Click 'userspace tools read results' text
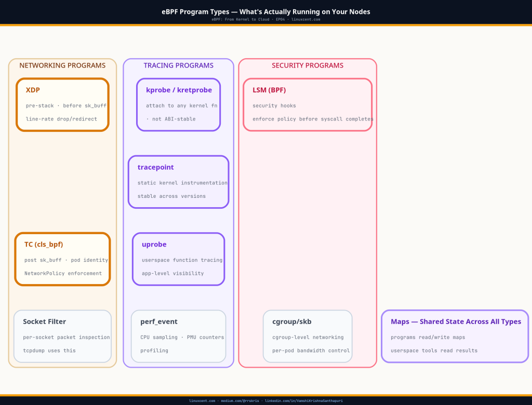The height and width of the screenshot is (405, 532). point(434,350)
